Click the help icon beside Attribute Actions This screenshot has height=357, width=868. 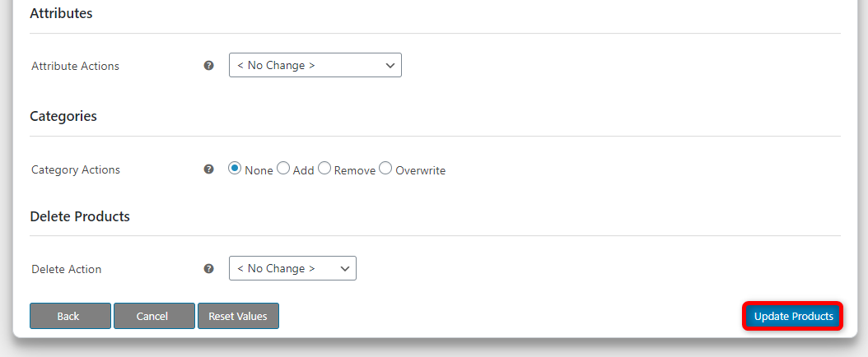pyautogui.click(x=208, y=66)
